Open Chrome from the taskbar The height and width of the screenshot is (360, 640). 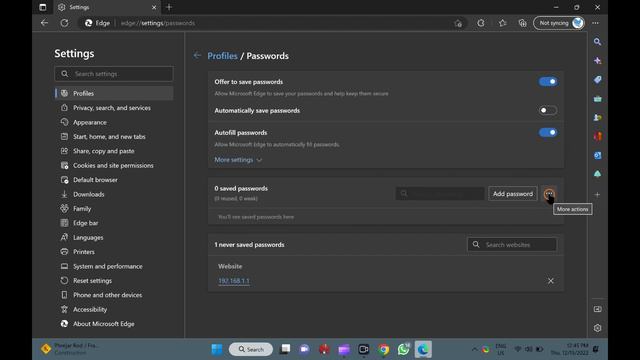[x=383, y=349]
